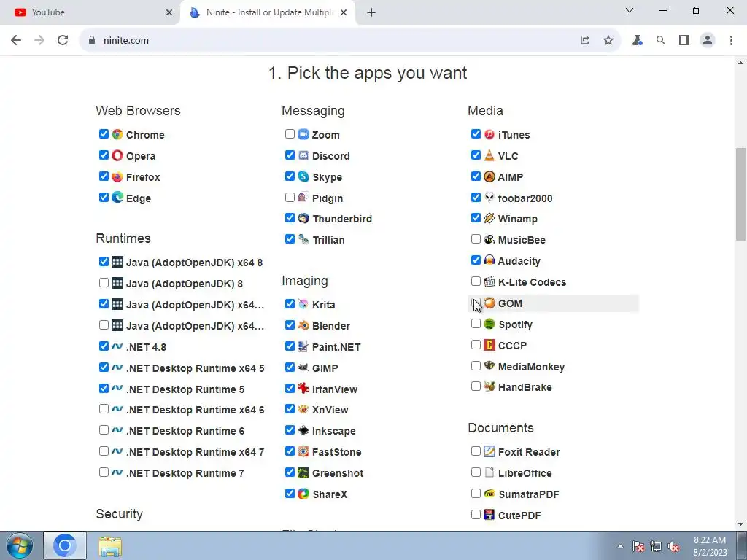This screenshot has height=560, width=747.
Task: Click the scrollbar down arrow
Action: coord(741,524)
